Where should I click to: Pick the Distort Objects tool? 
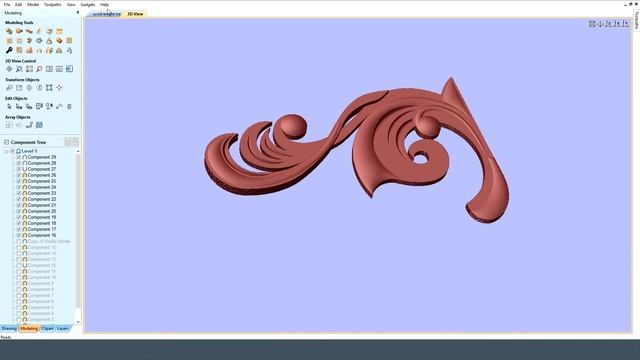click(49, 88)
